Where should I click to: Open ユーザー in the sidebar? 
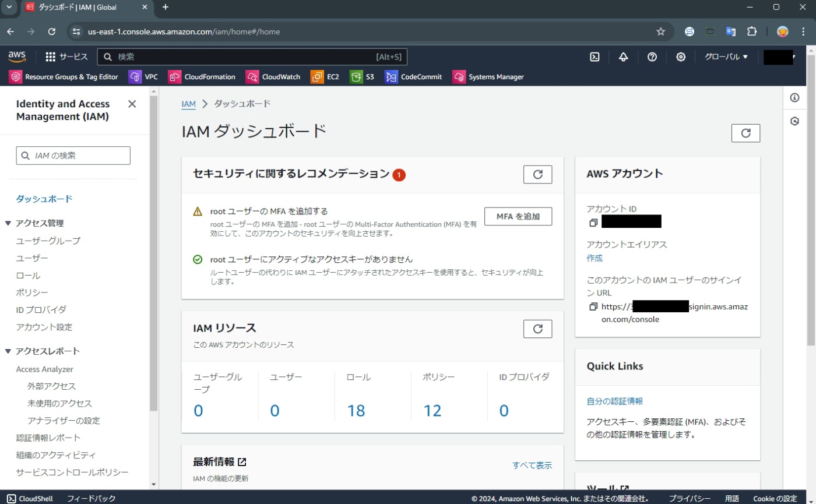click(x=32, y=258)
